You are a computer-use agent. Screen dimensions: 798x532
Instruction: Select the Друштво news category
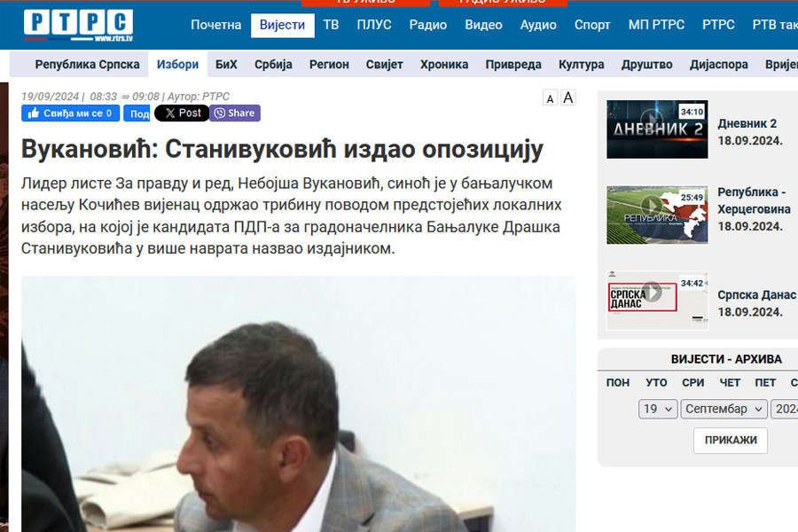pos(647,65)
